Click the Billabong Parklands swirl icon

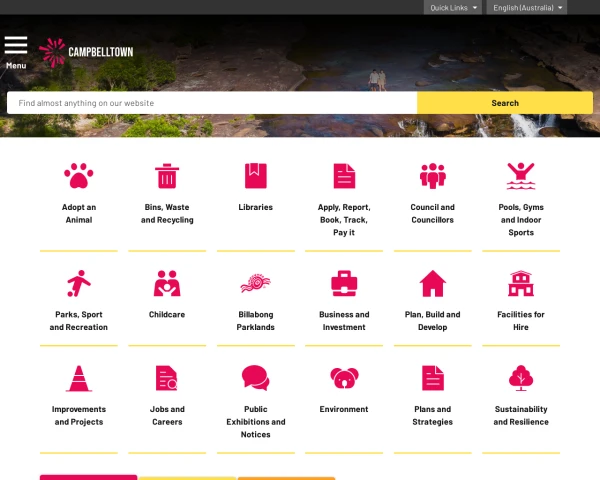tap(256, 283)
